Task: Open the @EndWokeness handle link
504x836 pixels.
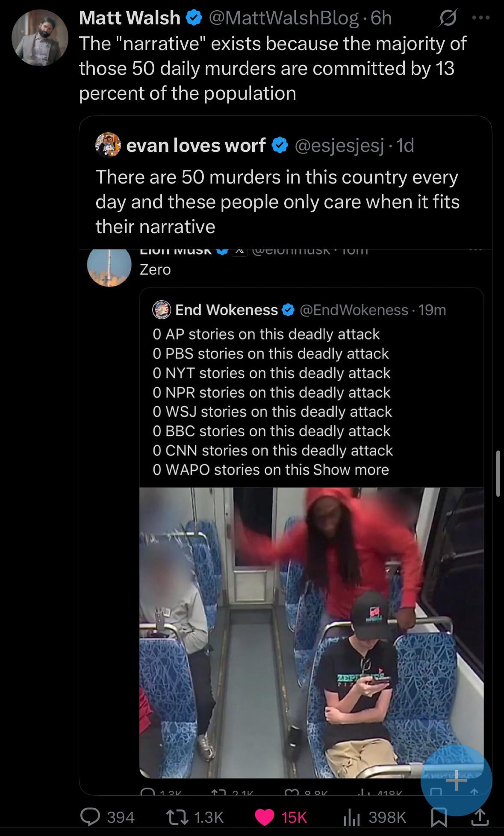Action: tap(354, 310)
